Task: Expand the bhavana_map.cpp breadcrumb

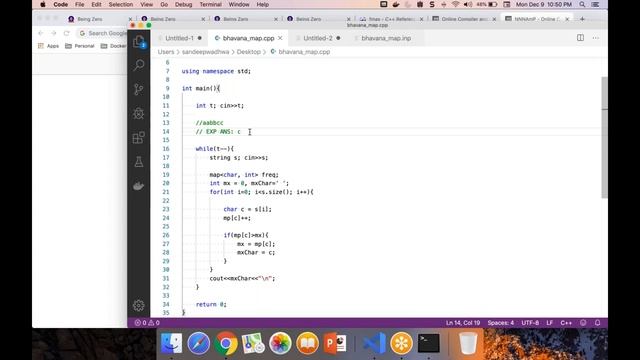Action: pos(300,52)
